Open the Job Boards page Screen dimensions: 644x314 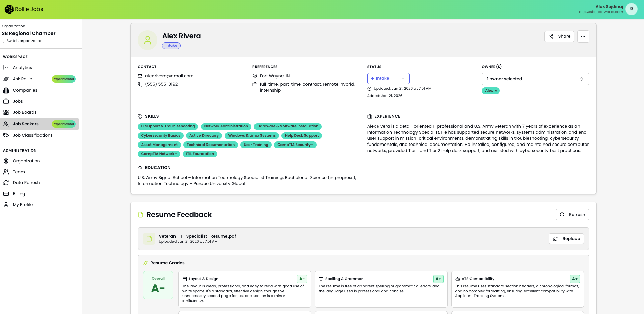pyautogui.click(x=24, y=112)
